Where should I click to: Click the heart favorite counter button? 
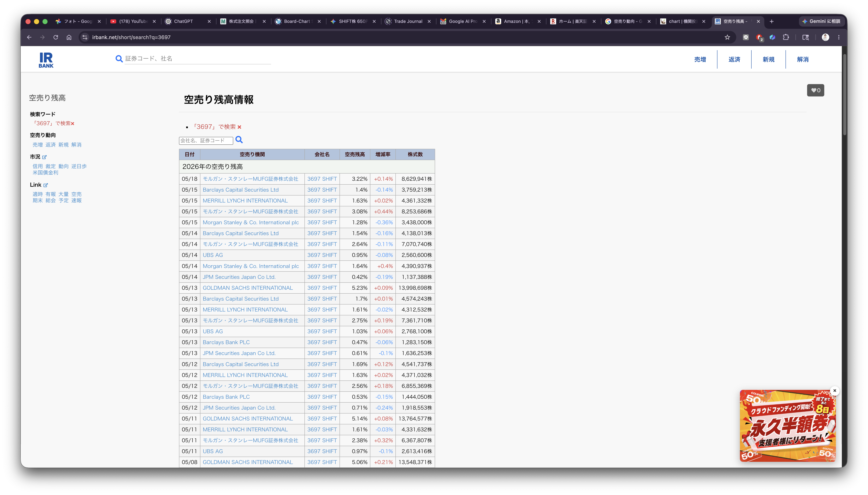tap(815, 90)
